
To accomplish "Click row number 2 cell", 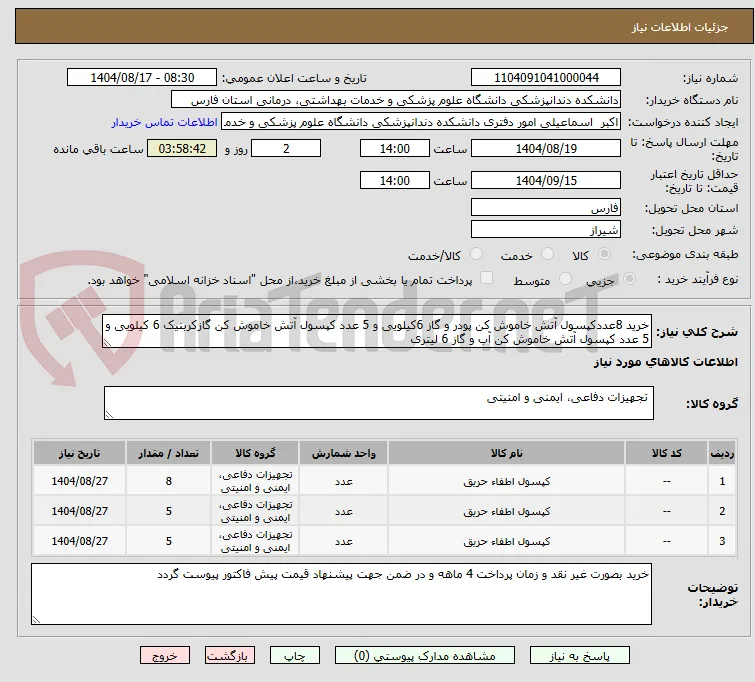I will (x=722, y=511).
